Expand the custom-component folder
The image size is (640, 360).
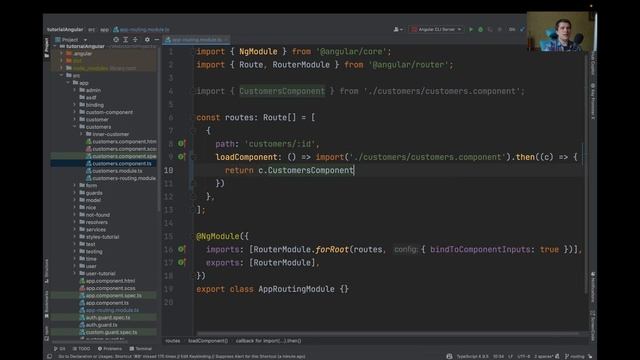(75, 112)
